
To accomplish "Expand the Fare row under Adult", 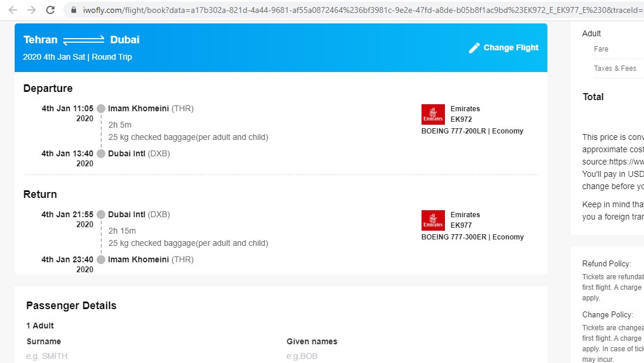I will coord(601,49).
